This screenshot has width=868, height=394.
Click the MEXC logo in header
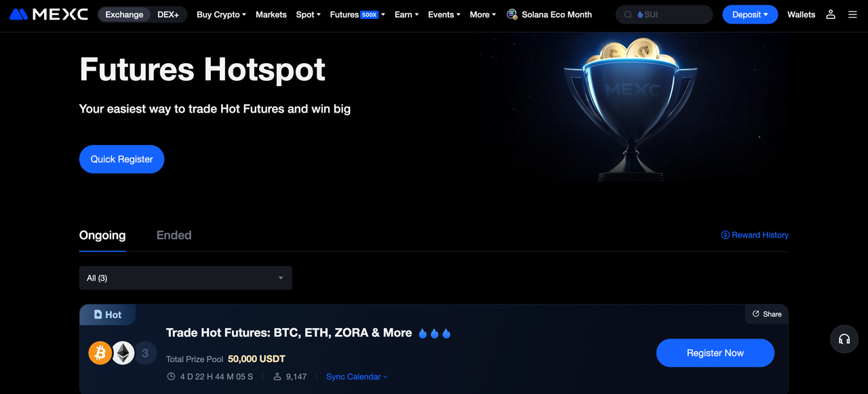coord(49,14)
